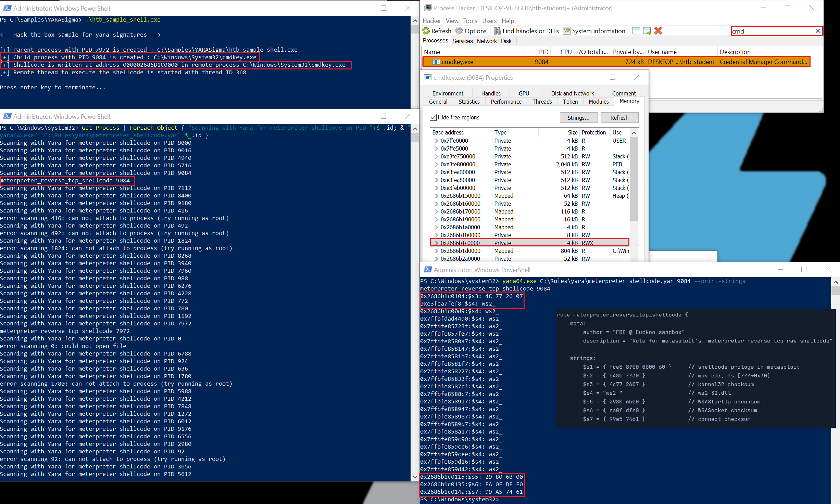Click memory list vertical scrollbar thumb
Screen dimensions: 840x504
pos(634,179)
